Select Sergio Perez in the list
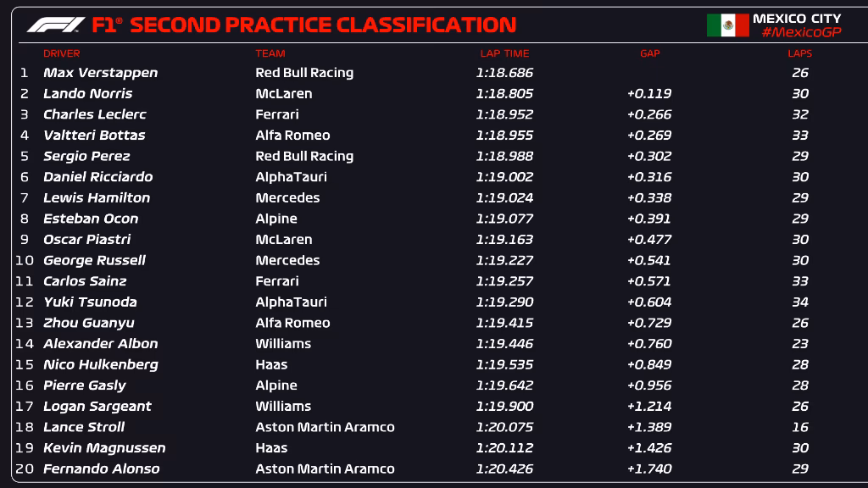This screenshot has height=488, width=868. tap(86, 156)
